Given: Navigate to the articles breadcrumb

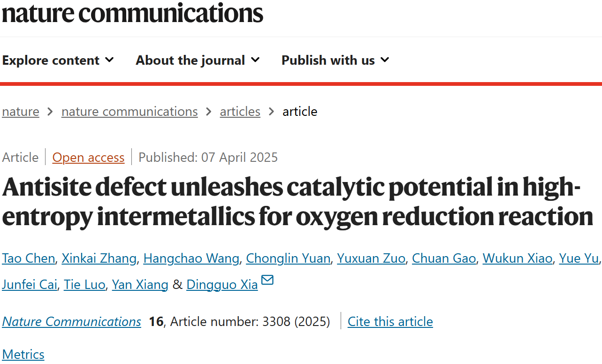Looking at the screenshot, I should click(x=240, y=112).
